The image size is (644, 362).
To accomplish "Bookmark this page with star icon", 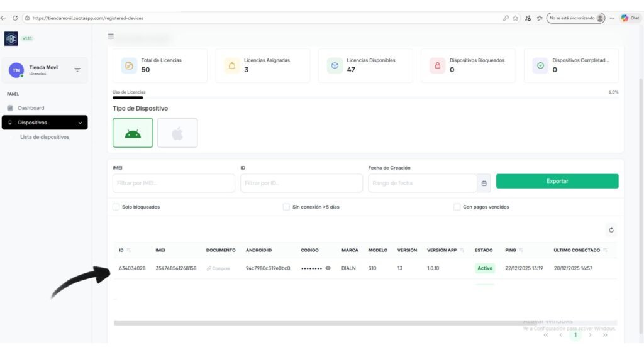I will [x=516, y=18].
